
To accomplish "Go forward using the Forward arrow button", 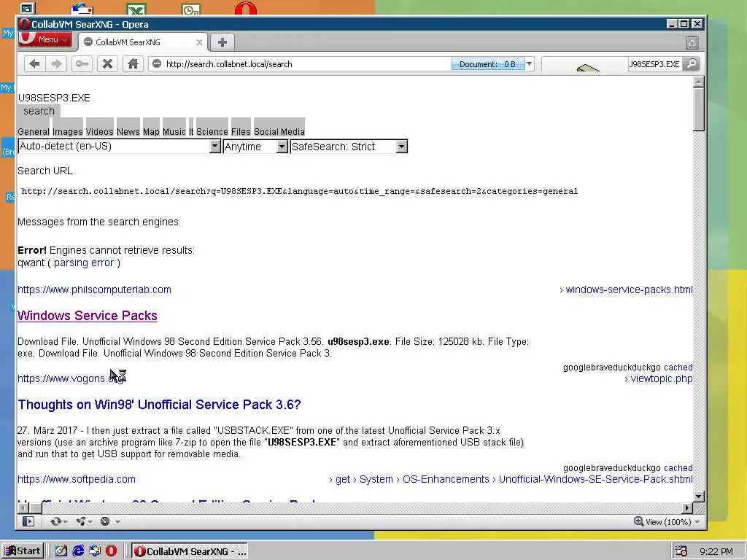I will click(56, 64).
